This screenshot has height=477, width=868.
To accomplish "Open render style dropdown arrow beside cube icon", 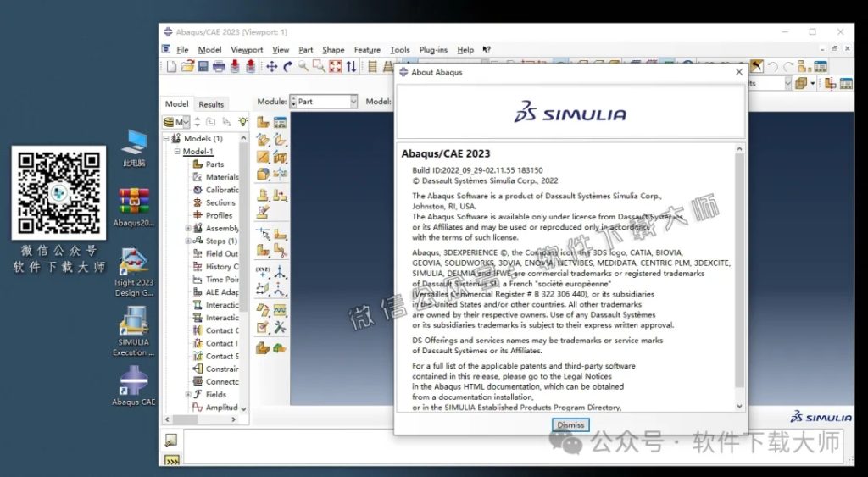I will tap(813, 83).
